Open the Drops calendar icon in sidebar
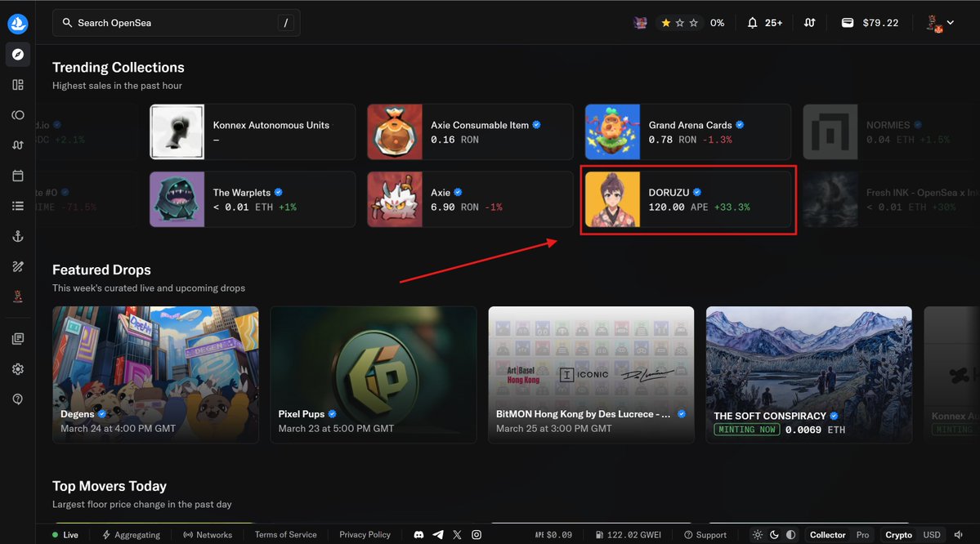Image resolution: width=980 pixels, height=544 pixels. point(17,176)
